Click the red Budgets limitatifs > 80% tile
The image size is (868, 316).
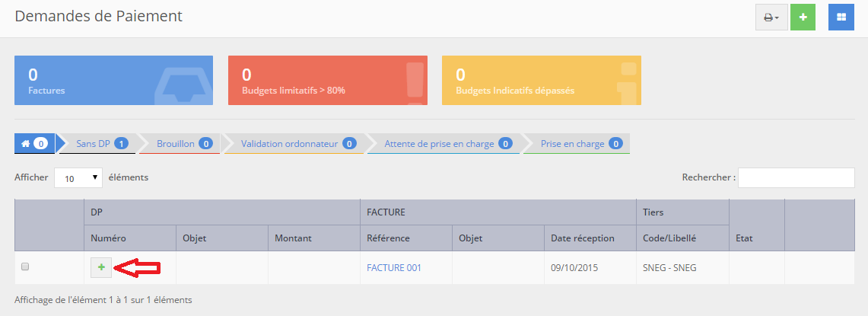[327, 80]
